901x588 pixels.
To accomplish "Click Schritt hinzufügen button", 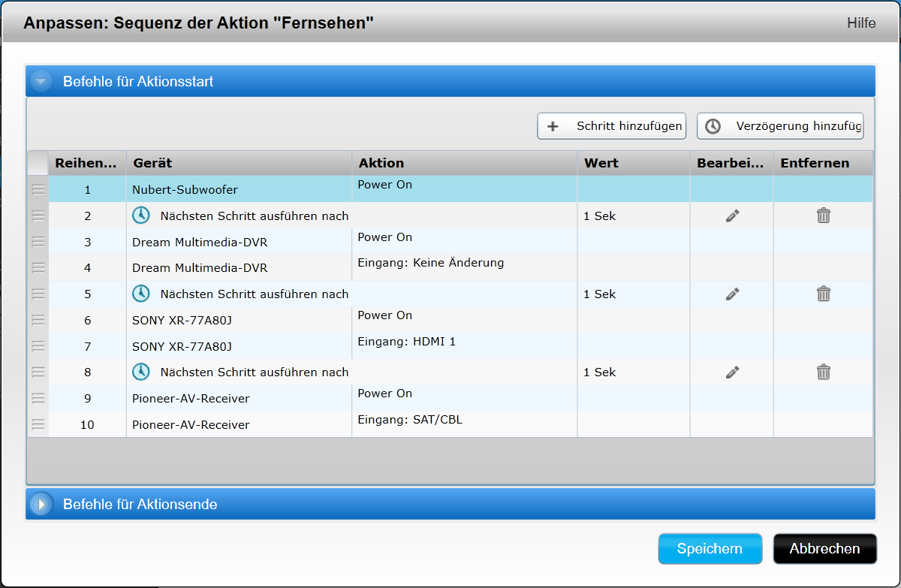I will click(611, 126).
